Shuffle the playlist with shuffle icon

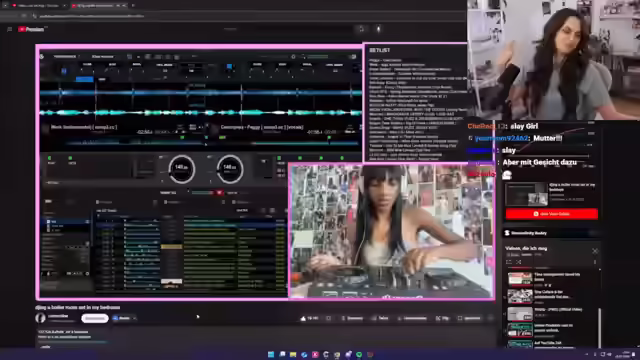(x=518, y=262)
